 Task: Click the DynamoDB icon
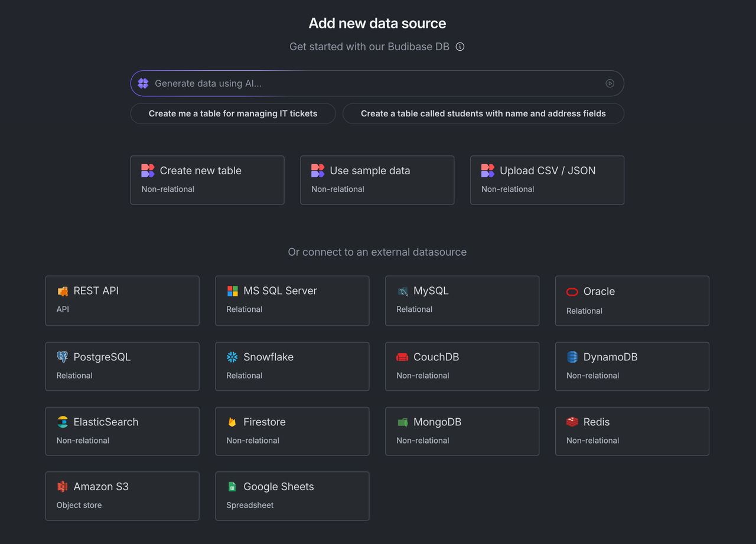click(x=572, y=357)
